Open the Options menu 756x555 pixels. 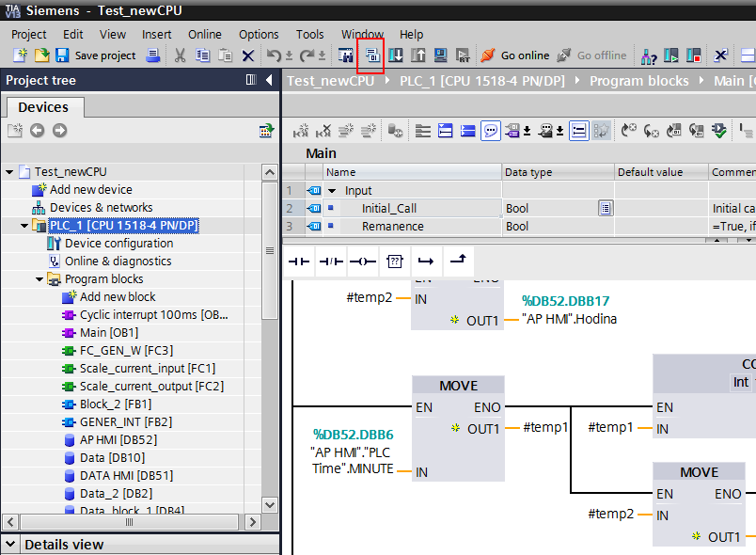[x=259, y=34]
